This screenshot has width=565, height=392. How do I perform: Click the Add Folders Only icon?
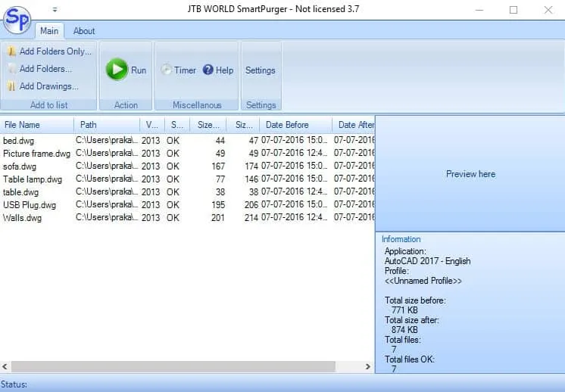pyautogui.click(x=11, y=51)
